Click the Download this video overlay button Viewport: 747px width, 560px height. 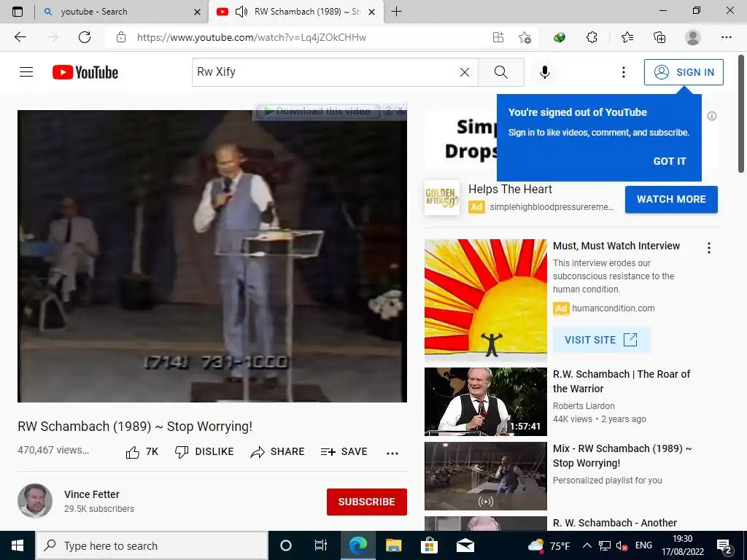coord(318,112)
